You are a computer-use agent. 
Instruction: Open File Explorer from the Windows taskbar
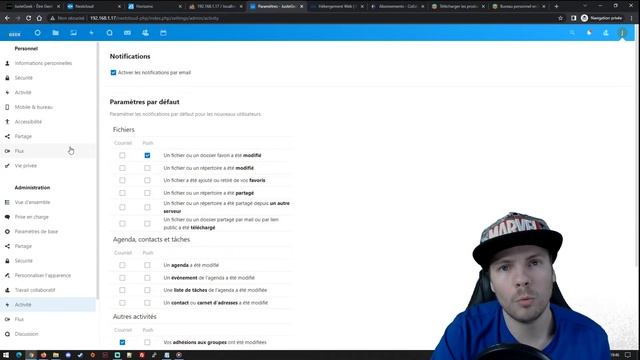coord(56,355)
